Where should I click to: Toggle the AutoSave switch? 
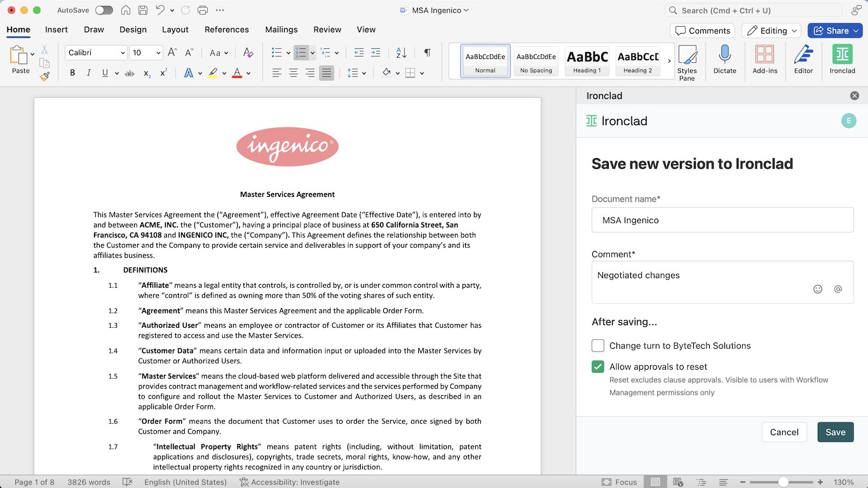[x=104, y=10]
